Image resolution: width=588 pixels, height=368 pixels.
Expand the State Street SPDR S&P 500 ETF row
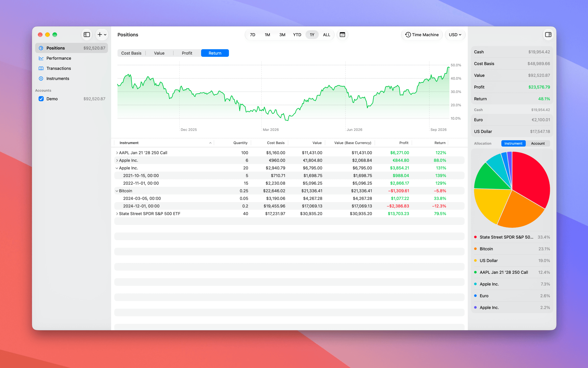tap(117, 214)
